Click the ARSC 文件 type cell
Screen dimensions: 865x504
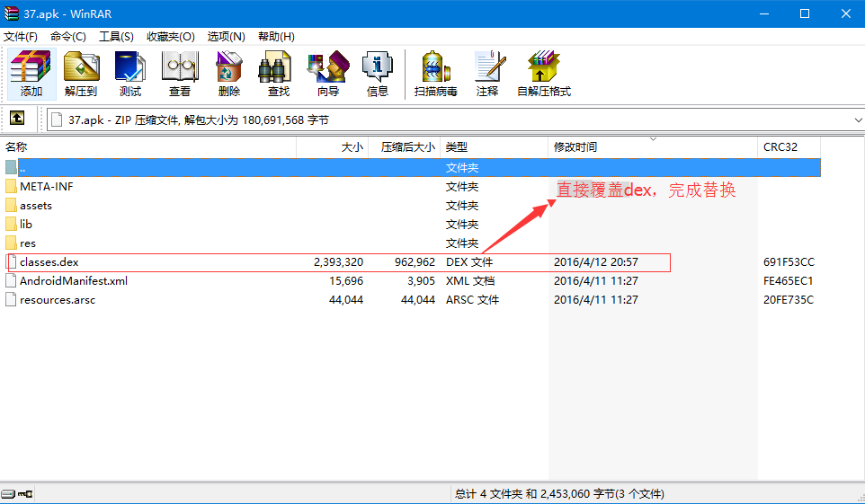472,300
